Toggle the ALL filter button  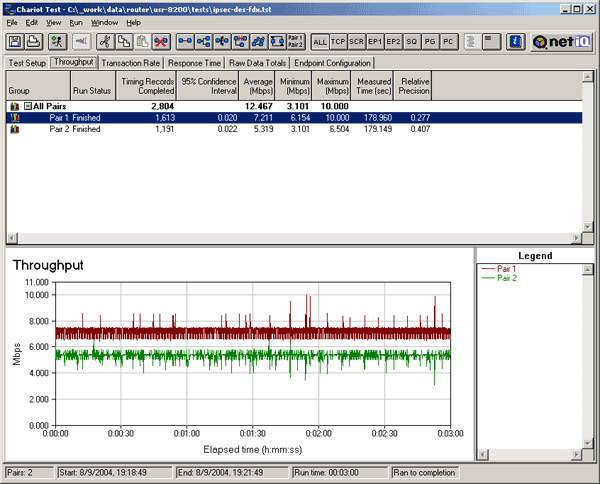pos(320,42)
